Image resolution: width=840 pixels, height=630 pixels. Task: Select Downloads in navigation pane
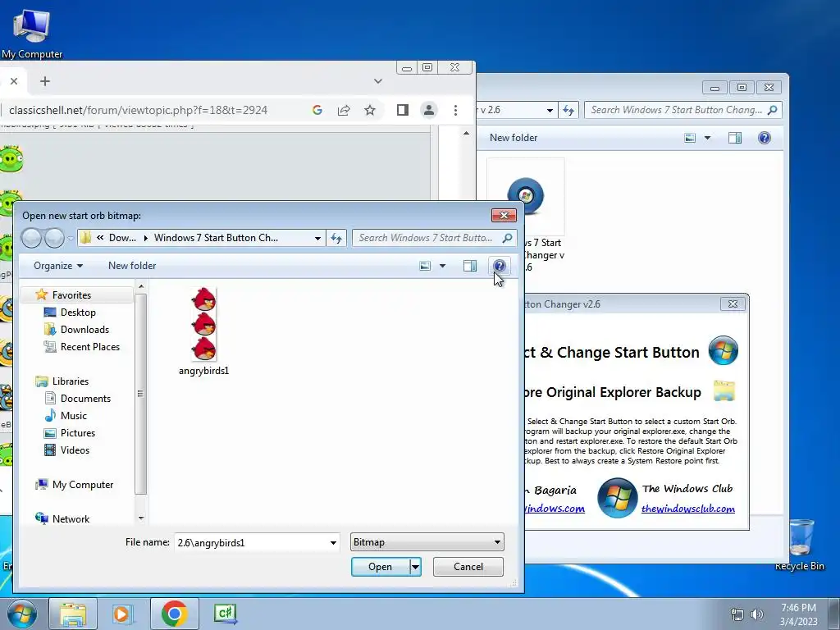pyautogui.click(x=84, y=330)
